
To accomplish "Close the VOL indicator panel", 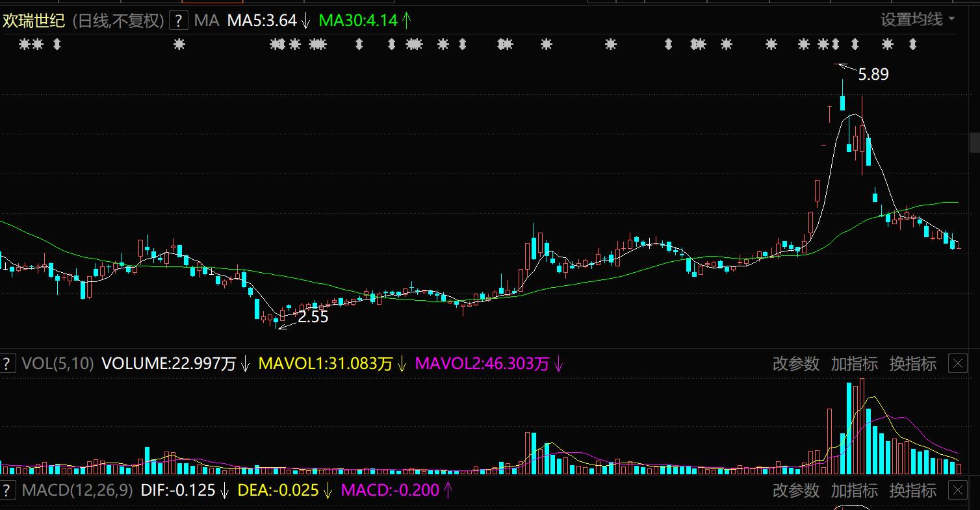I will point(959,364).
